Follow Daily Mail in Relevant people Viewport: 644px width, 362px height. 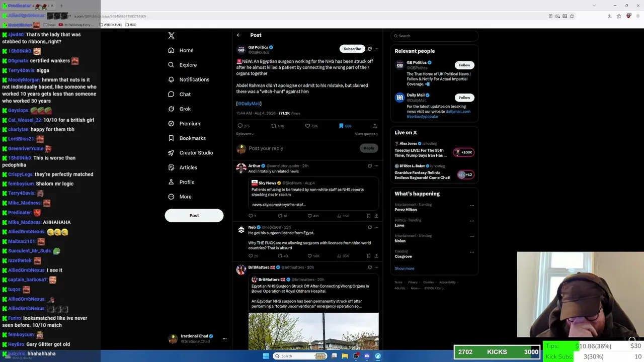coord(464,98)
